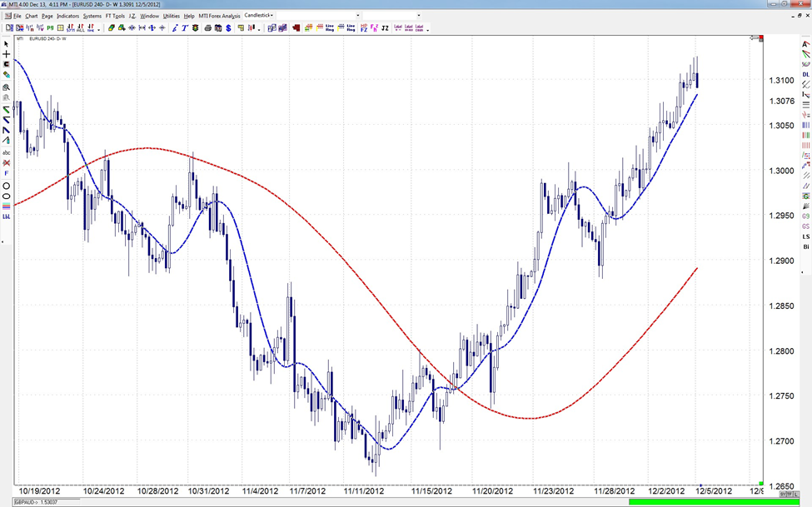The height and width of the screenshot is (507, 812).
Task: Click the green PG toolbar icon
Action: point(50,28)
